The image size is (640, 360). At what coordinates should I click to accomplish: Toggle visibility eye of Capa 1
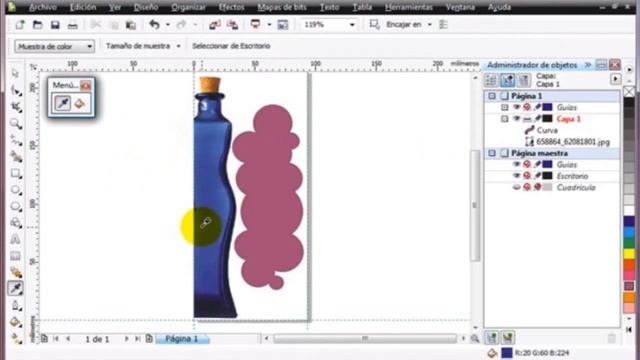(516, 119)
